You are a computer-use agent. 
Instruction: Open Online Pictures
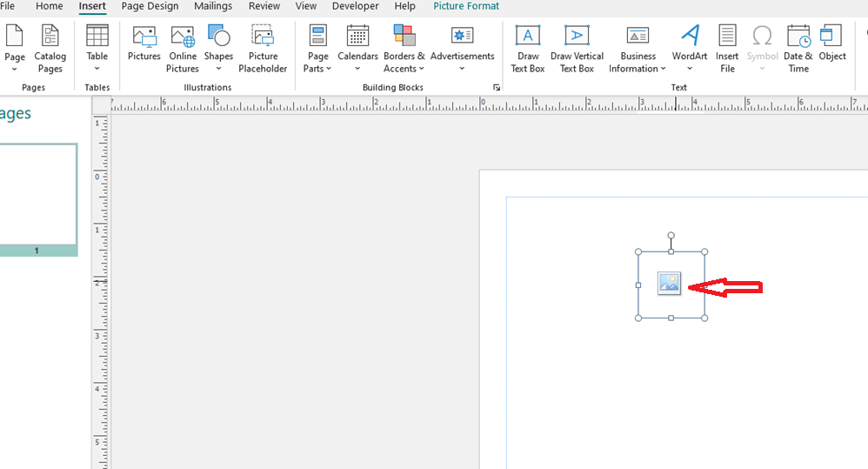tap(183, 49)
